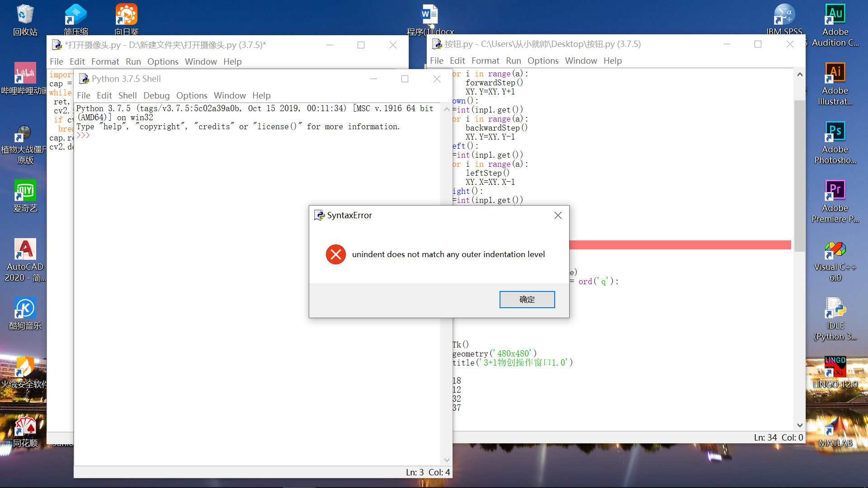868x488 pixels.
Task: Close the SyntaxError dialog with X
Action: [x=558, y=216]
